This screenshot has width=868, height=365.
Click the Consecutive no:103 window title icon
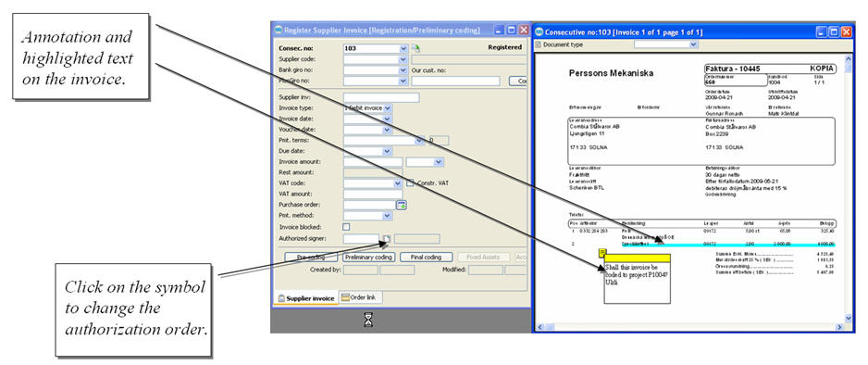[x=539, y=32]
